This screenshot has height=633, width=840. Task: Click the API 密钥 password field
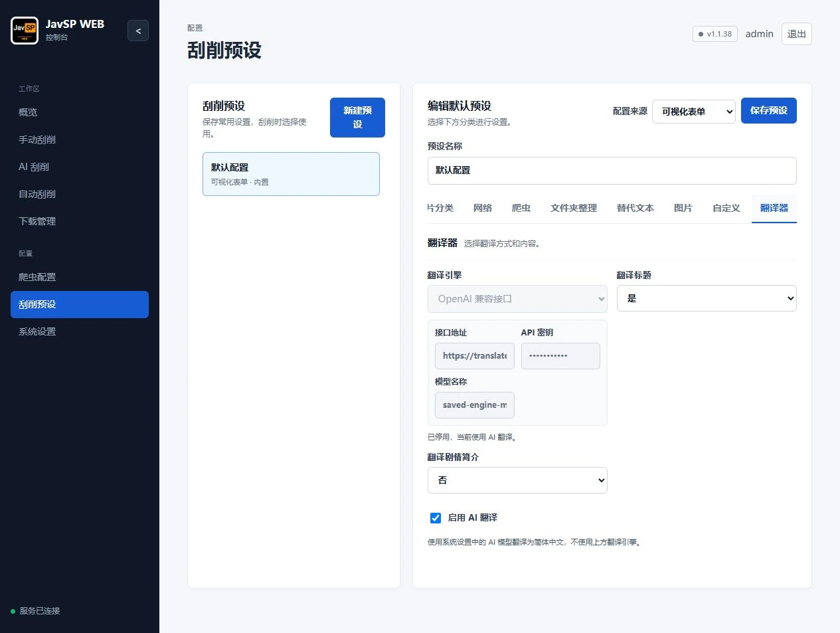(560, 356)
